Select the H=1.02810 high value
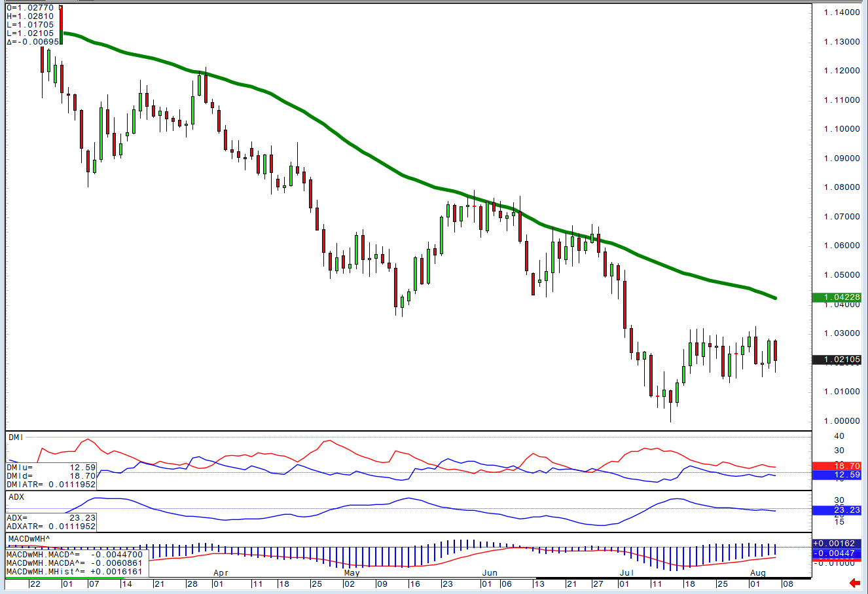The width and height of the screenshot is (868, 594). 30,16
